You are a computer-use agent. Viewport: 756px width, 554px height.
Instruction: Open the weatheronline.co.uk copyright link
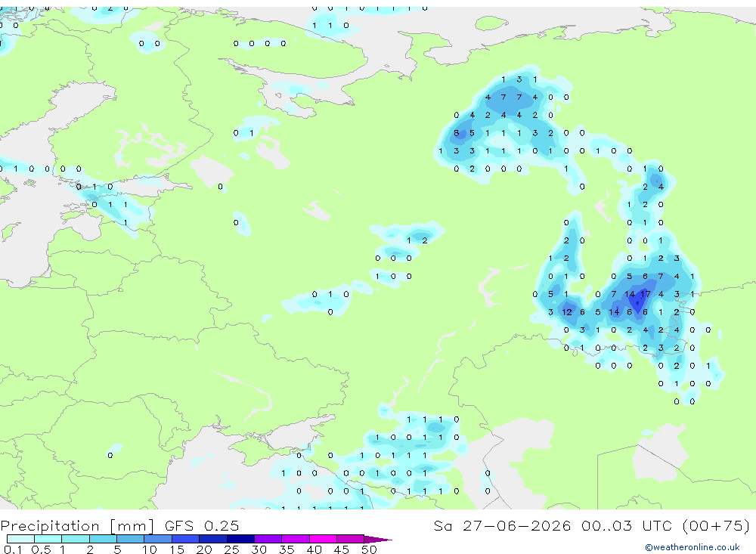tap(692, 547)
